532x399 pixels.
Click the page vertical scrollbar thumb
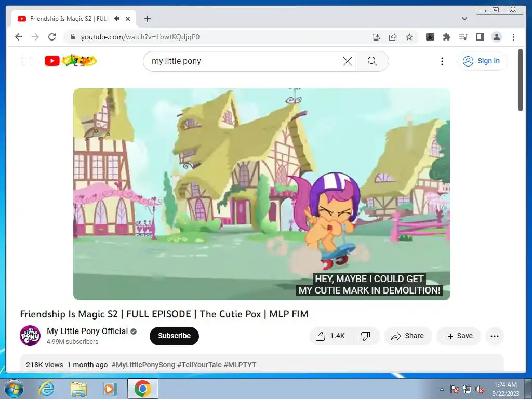521,79
